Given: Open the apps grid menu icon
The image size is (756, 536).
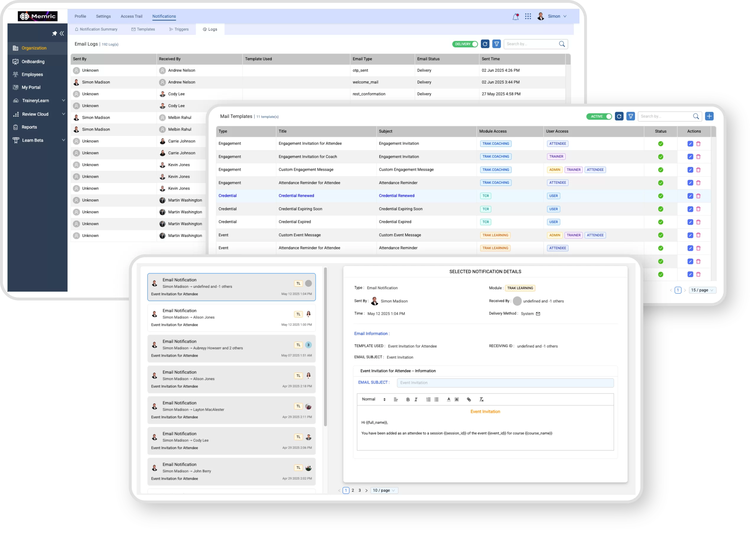Looking at the screenshot, I should point(528,17).
